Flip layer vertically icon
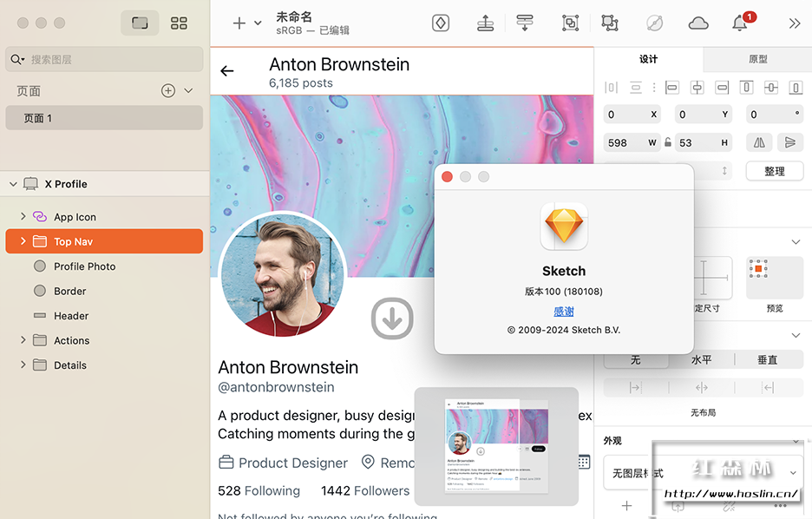Image resolution: width=812 pixels, height=519 pixels. tap(790, 142)
